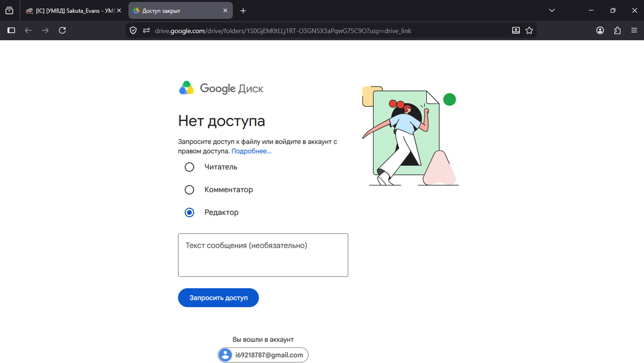Open the extensions puzzle icon
This screenshot has height=363, width=644.
(x=617, y=30)
